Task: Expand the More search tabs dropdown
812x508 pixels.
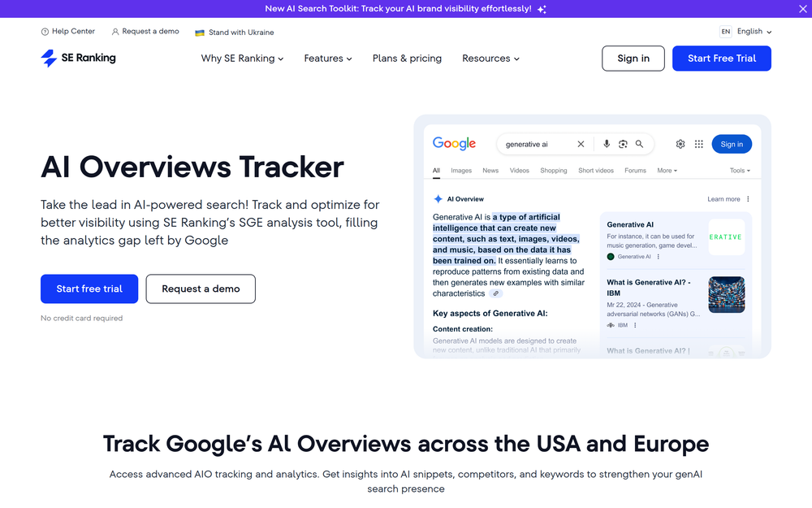Action: 667,171
